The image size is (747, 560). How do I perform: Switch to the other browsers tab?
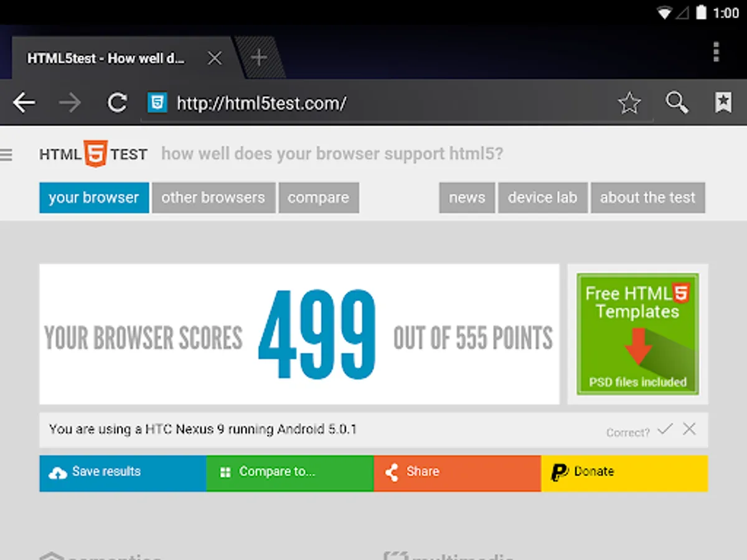[214, 197]
